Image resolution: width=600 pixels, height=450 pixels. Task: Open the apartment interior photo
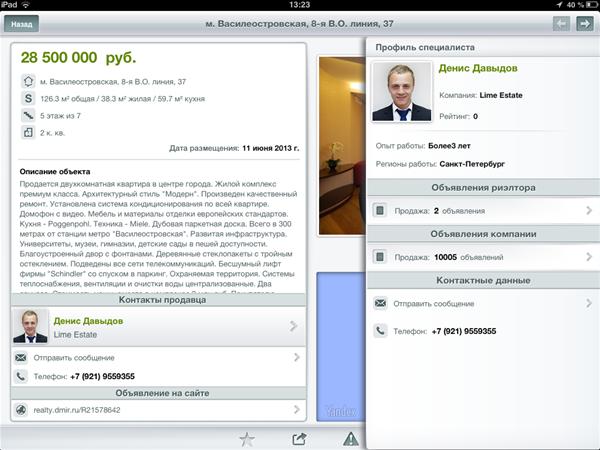tap(342, 145)
